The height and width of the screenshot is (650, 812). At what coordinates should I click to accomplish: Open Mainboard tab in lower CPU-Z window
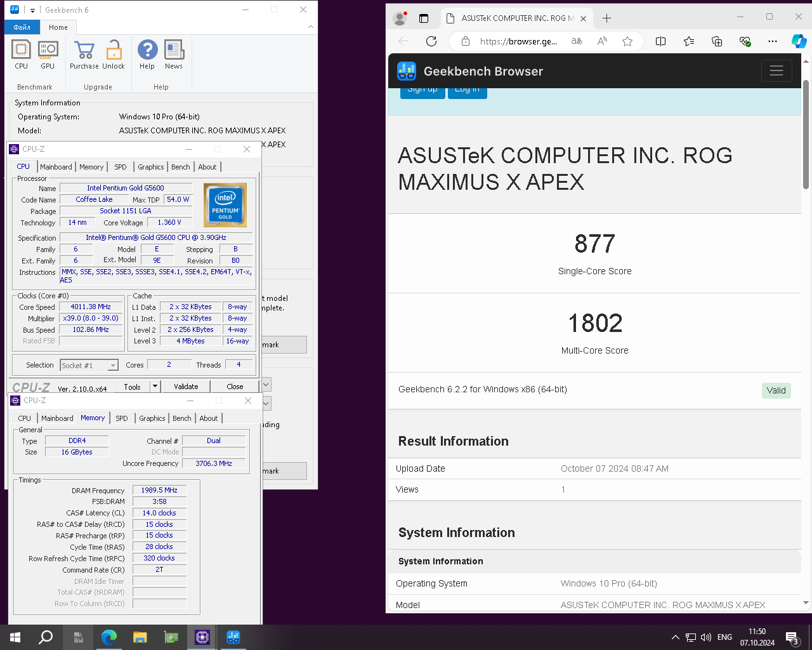57,418
